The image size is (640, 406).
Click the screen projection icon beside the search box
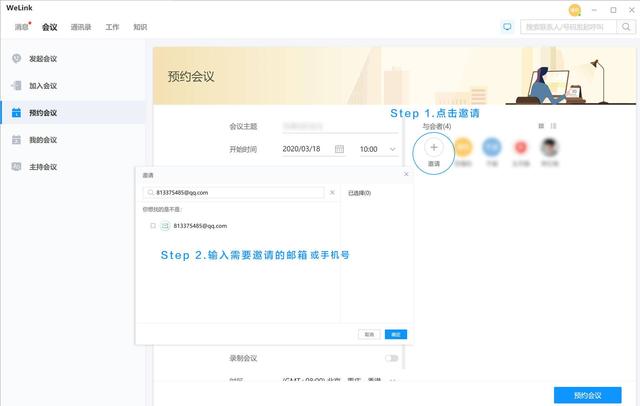507,27
